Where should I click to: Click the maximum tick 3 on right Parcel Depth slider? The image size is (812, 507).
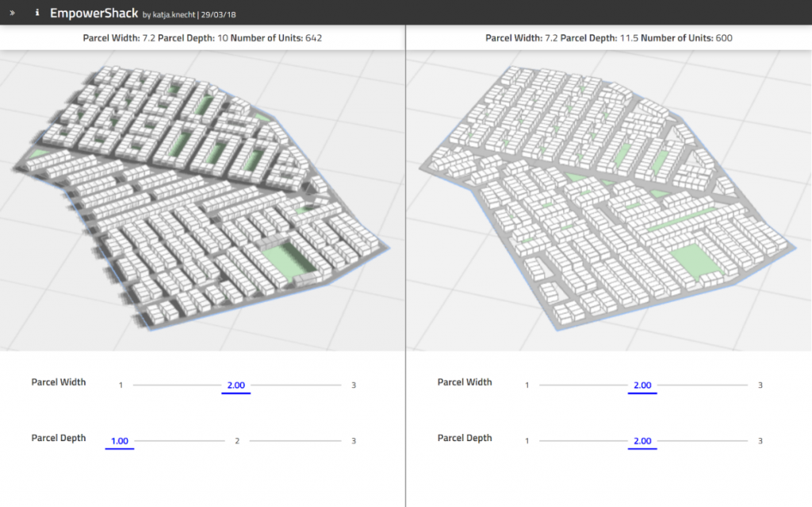tap(760, 440)
